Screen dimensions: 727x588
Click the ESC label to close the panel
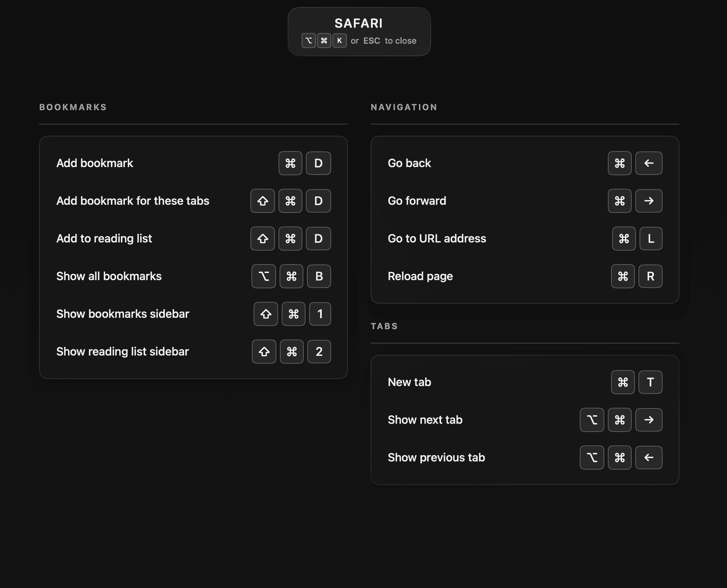(x=371, y=41)
